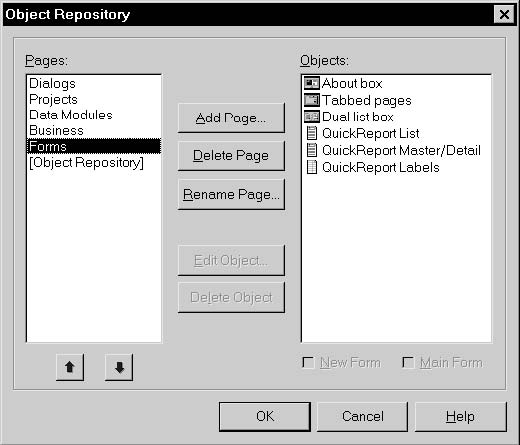
Task: Click the Add Page button
Action: click(x=231, y=118)
